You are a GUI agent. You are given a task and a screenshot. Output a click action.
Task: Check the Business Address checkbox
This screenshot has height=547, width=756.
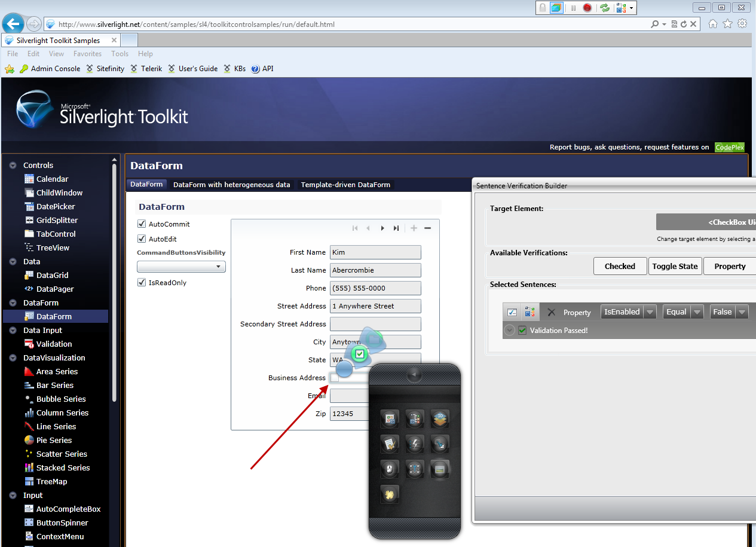point(335,378)
